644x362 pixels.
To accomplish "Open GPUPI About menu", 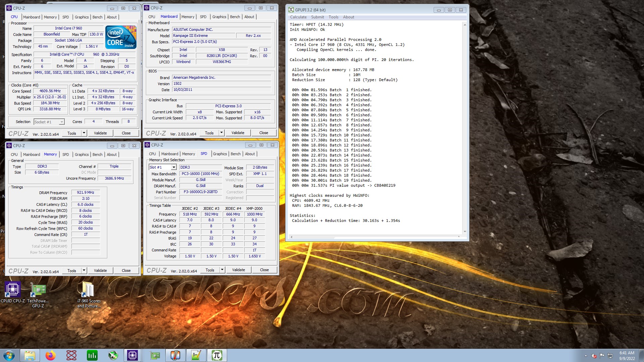I will coord(348,17).
